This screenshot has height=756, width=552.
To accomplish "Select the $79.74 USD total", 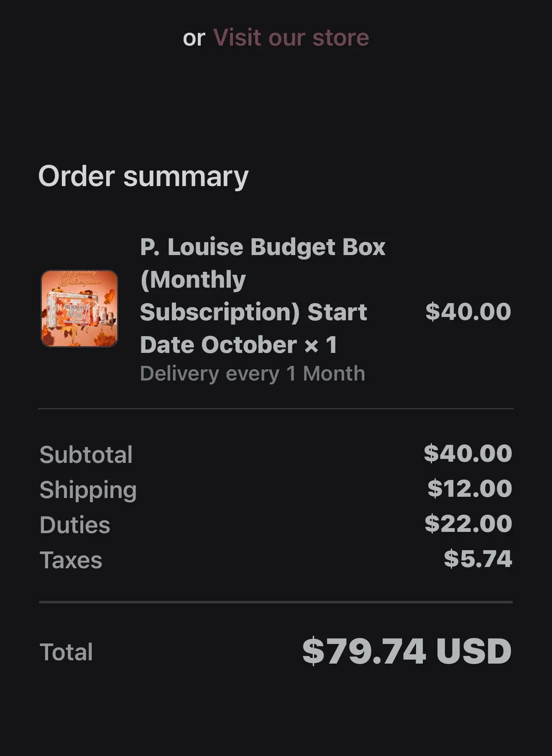I will click(x=407, y=651).
